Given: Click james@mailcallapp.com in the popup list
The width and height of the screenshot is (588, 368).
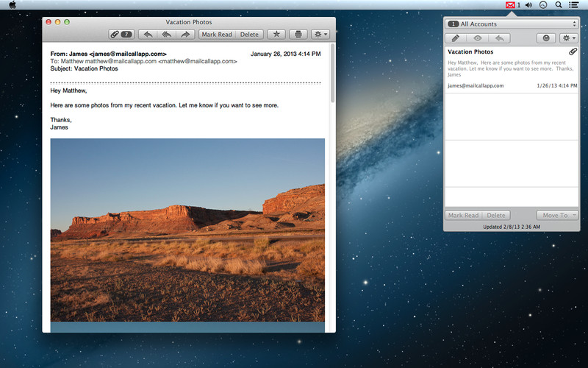Looking at the screenshot, I should (476, 85).
